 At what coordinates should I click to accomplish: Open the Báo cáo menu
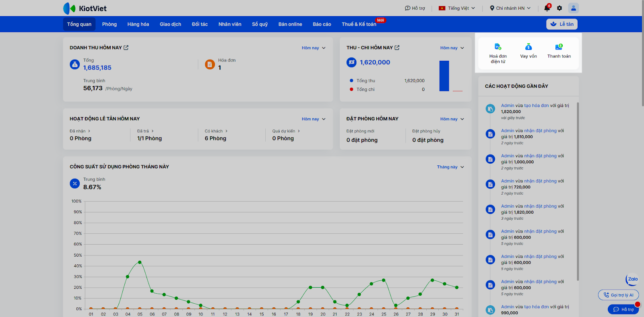pyautogui.click(x=322, y=24)
